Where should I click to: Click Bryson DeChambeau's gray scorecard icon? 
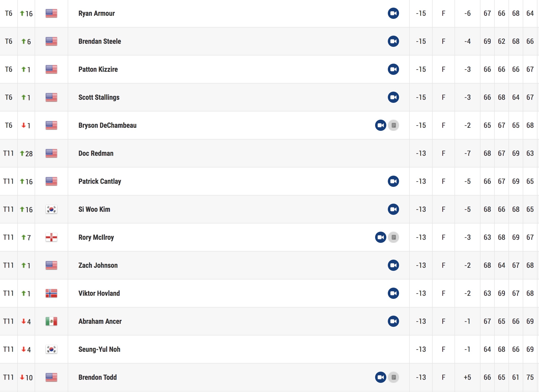pos(393,125)
